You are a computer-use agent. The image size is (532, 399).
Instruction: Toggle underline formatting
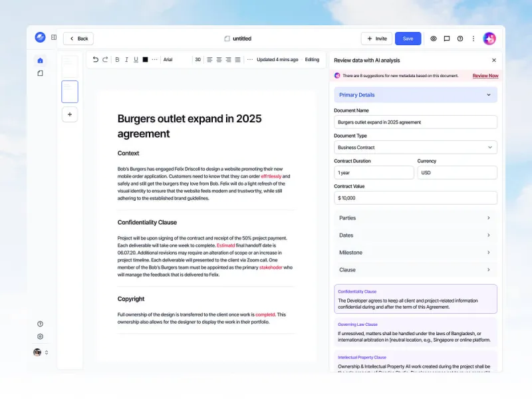136,59
